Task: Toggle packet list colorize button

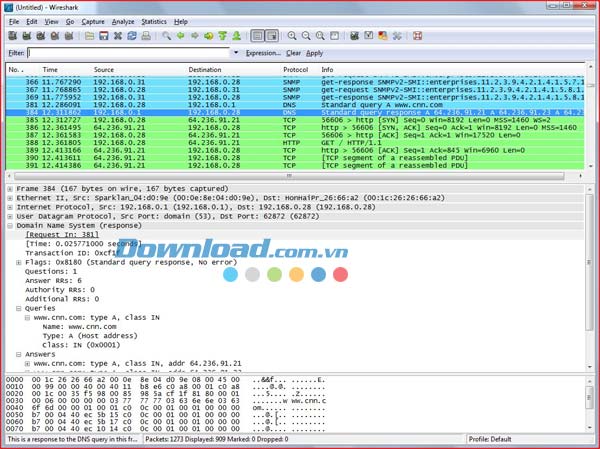Action: coord(258,36)
